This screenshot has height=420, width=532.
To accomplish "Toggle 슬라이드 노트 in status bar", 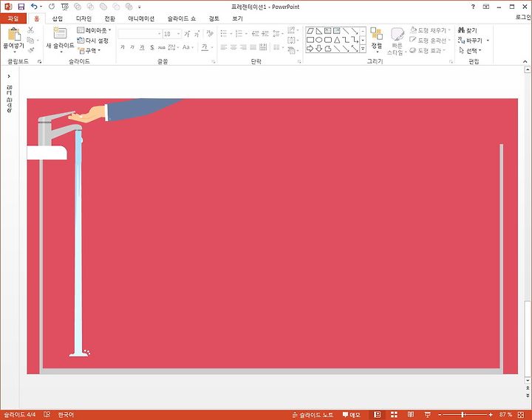I will click(313, 415).
